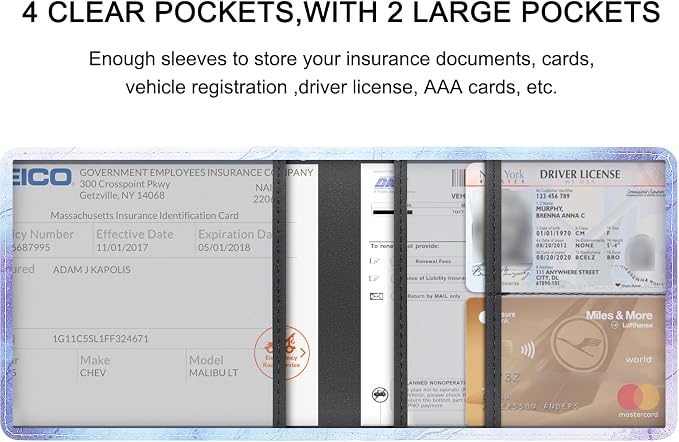The image size is (679, 442).
Task: Click the '300 Crosspoint Pkwy' address line
Action: [125, 184]
